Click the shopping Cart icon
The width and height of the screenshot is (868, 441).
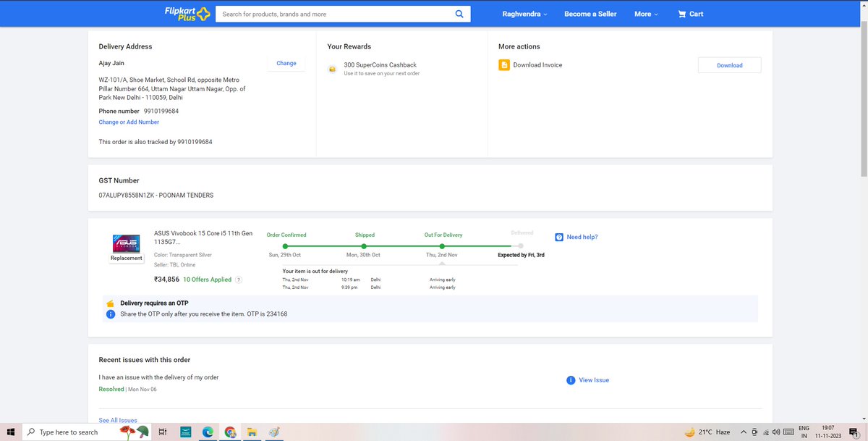[x=681, y=14]
